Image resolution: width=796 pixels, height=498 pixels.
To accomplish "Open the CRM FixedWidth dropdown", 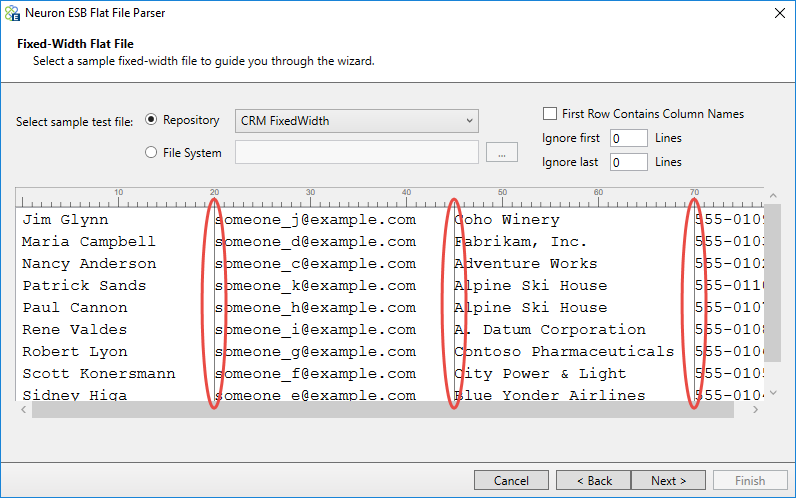I will click(356, 121).
